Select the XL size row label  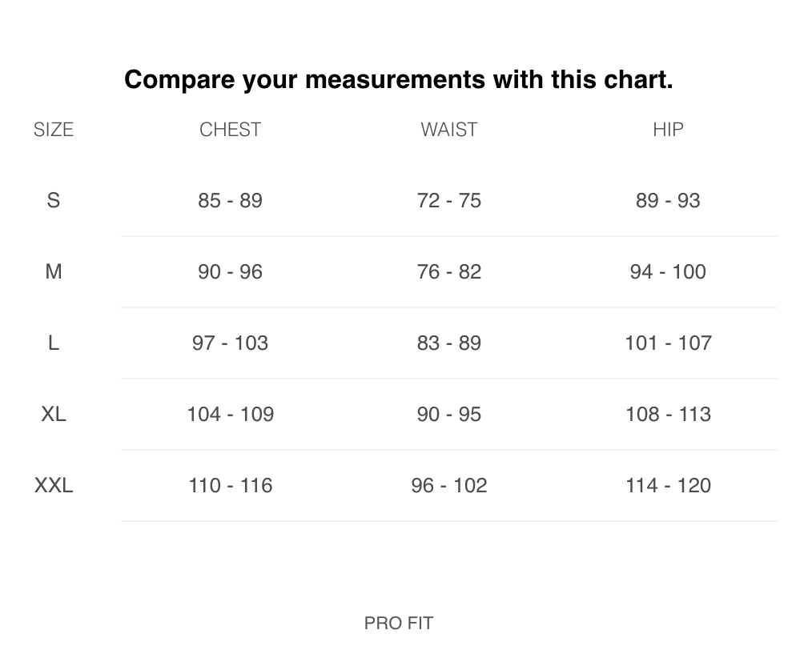(x=54, y=414)
